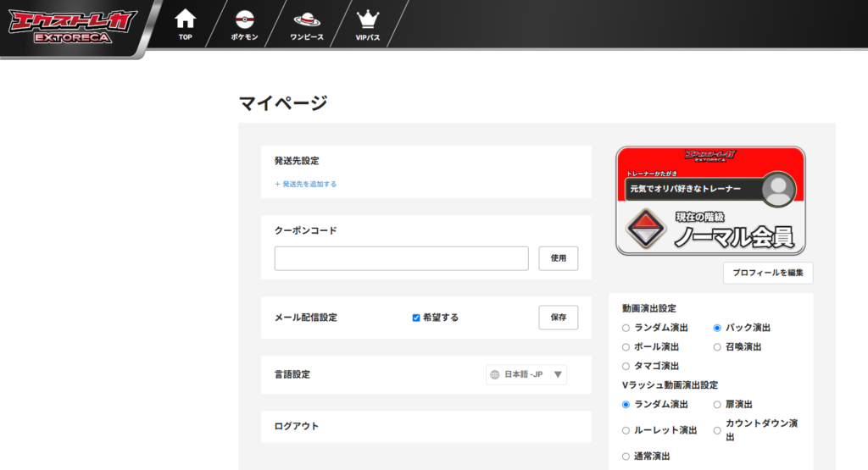The width and height of the screenshot is (868, 470).
Task: Click the globe icon in language selector
Action: (x=495, y=374)
